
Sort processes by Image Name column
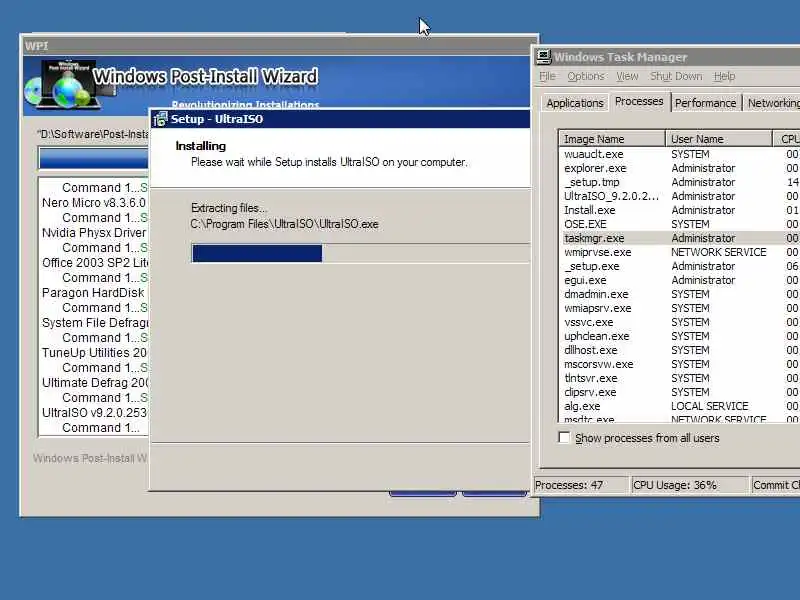click(x=612, y=139)
